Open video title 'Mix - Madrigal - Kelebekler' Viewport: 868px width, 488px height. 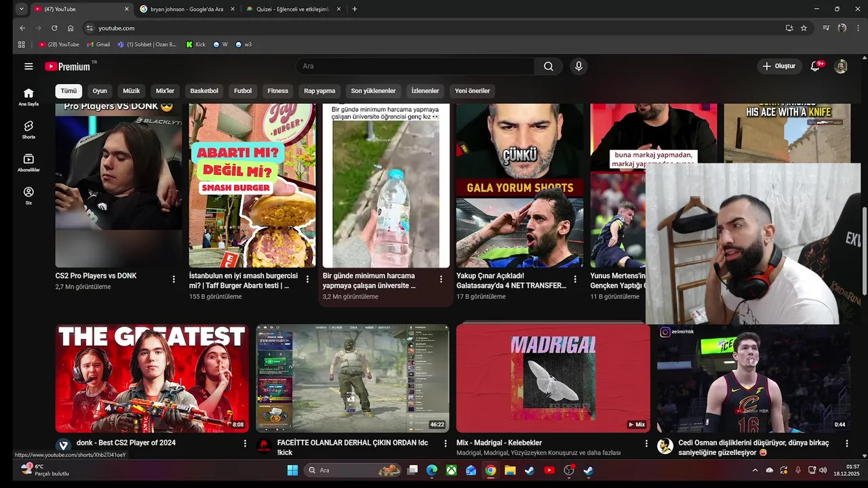pos(499,443)
